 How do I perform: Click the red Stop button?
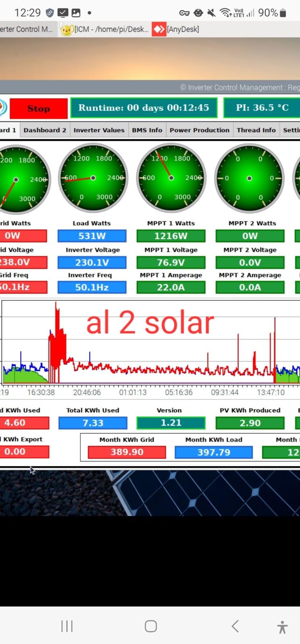click(x=39, y=108)
